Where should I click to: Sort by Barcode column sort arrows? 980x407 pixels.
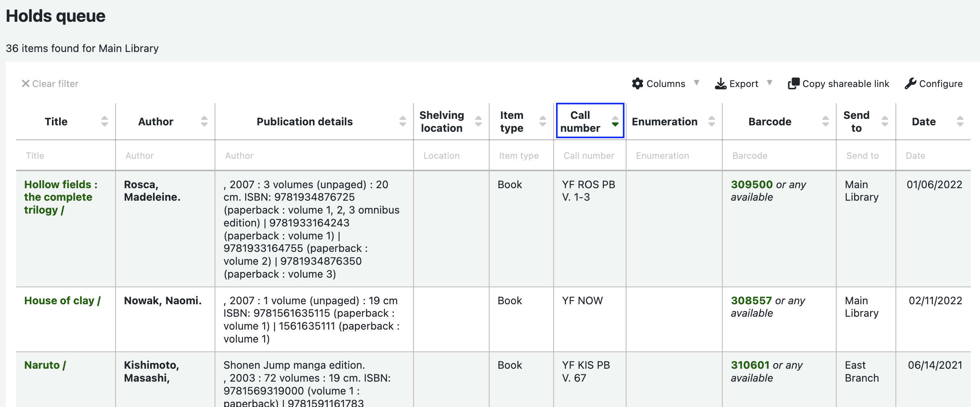(x=825, y=121)
